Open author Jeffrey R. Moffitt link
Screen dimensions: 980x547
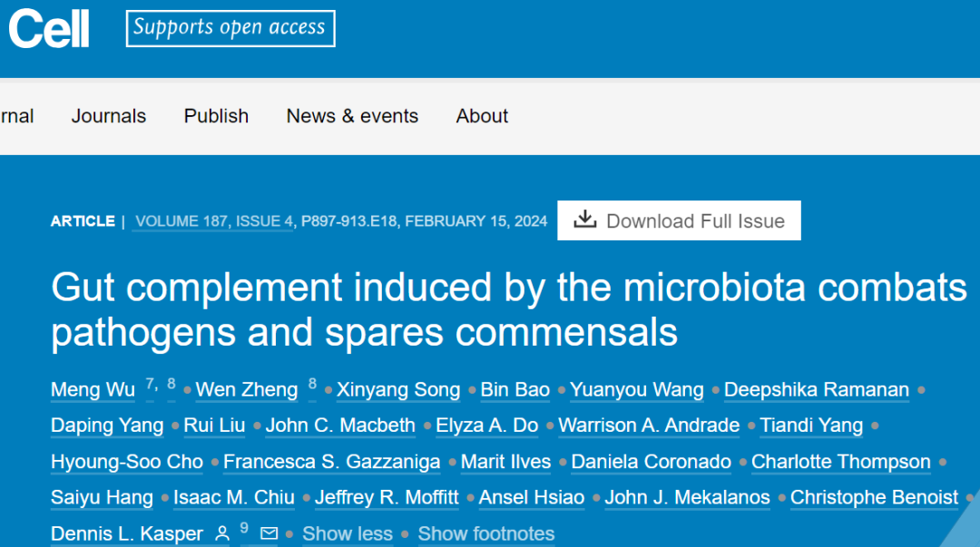pyautogui.click(x=387, y=498)
